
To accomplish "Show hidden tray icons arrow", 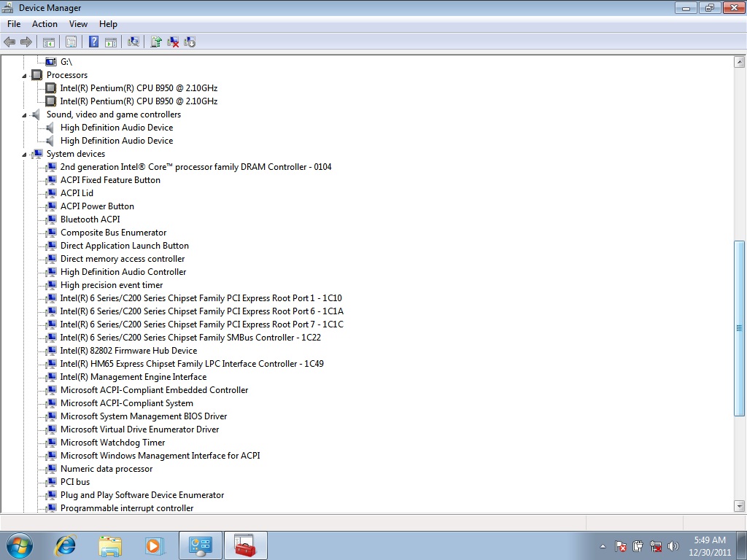I will (603, 546).
